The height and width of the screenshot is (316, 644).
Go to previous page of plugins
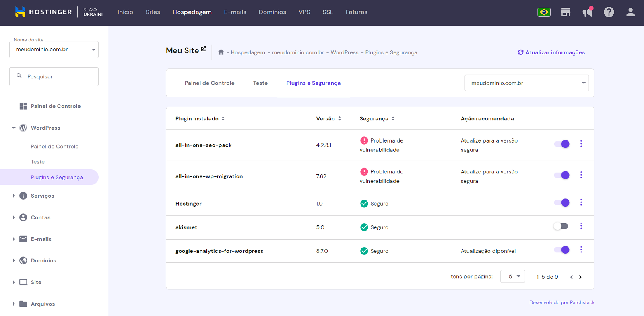tap(571, 277)
